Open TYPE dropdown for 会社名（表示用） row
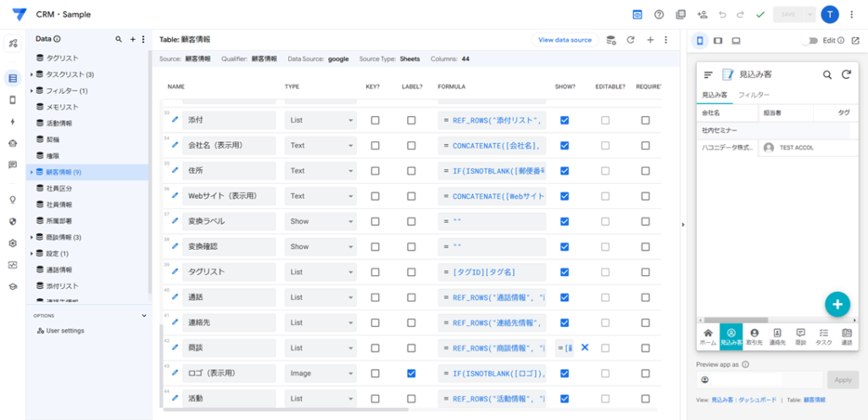The image size is (868, 420). (x=321, y=146)
